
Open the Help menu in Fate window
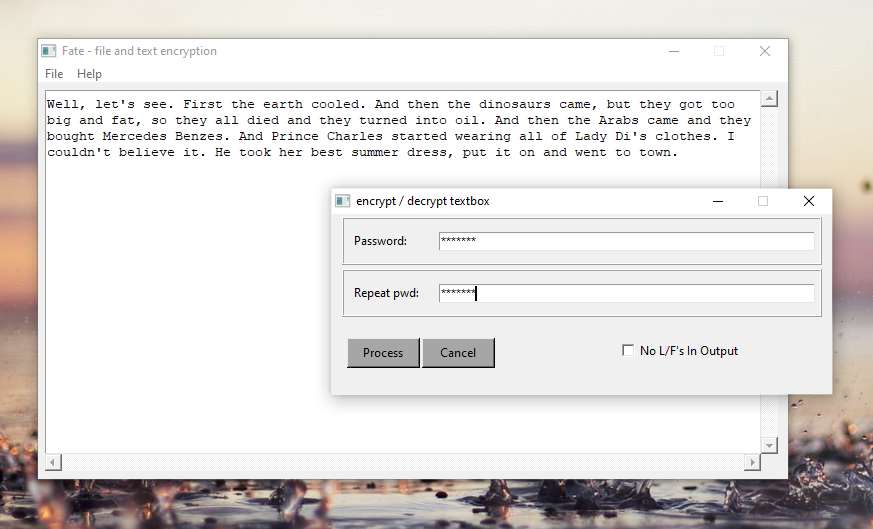[x=89, y=74]
